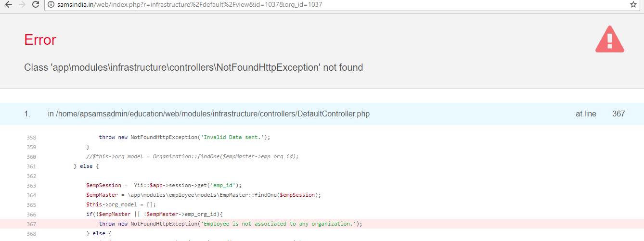The height and width of the screenshot is (241, 644).
Task: Click '} else {' on code line 368
Action: [99, 233]
